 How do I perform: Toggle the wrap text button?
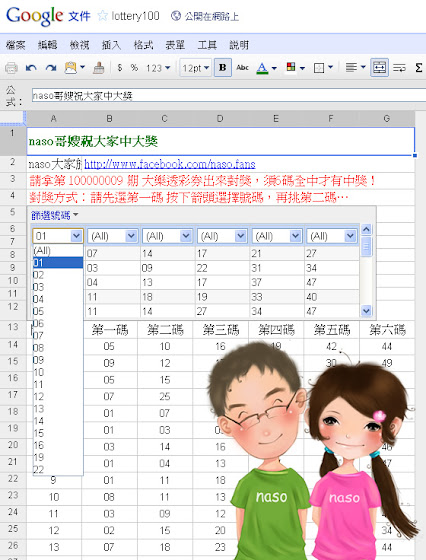tap(399, 68)
